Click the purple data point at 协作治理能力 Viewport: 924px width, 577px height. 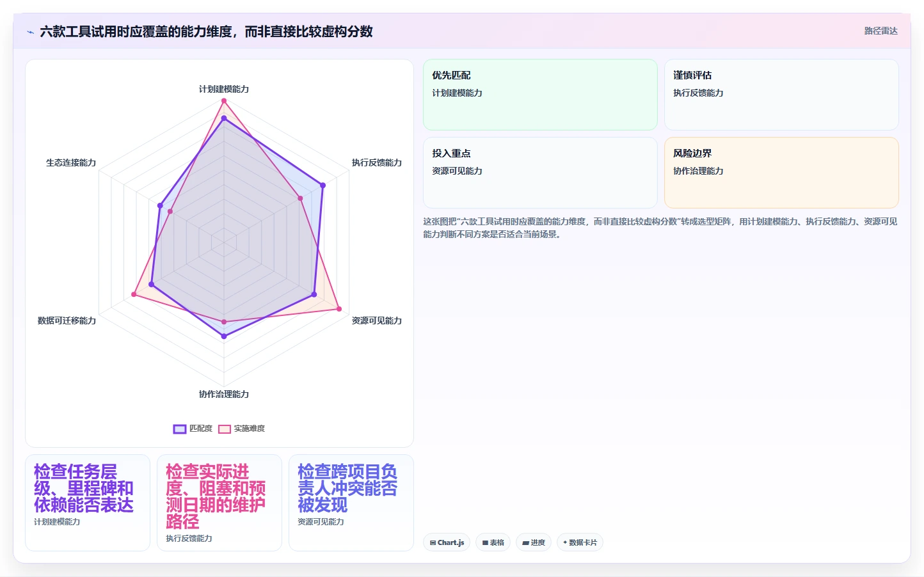(224, 336)
